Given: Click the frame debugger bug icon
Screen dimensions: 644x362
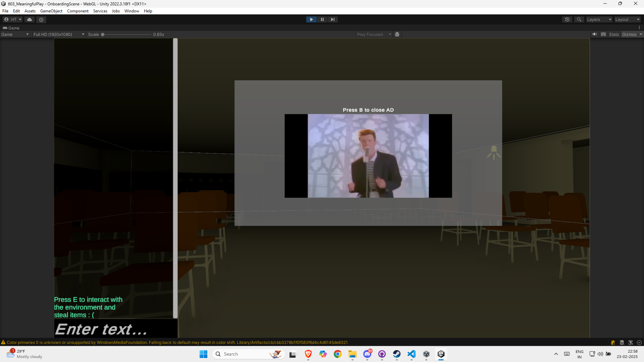Looking at the screenshot, I should tap(397, 34).
